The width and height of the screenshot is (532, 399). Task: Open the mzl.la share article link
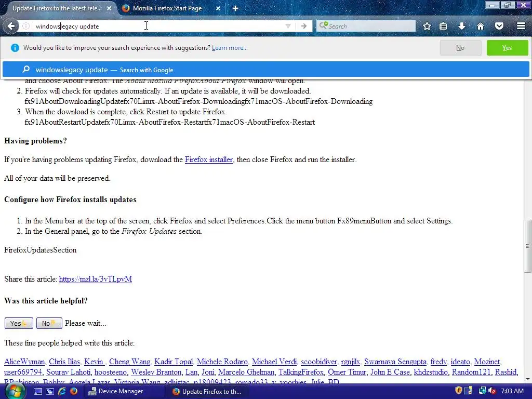(x=96, y=279)
